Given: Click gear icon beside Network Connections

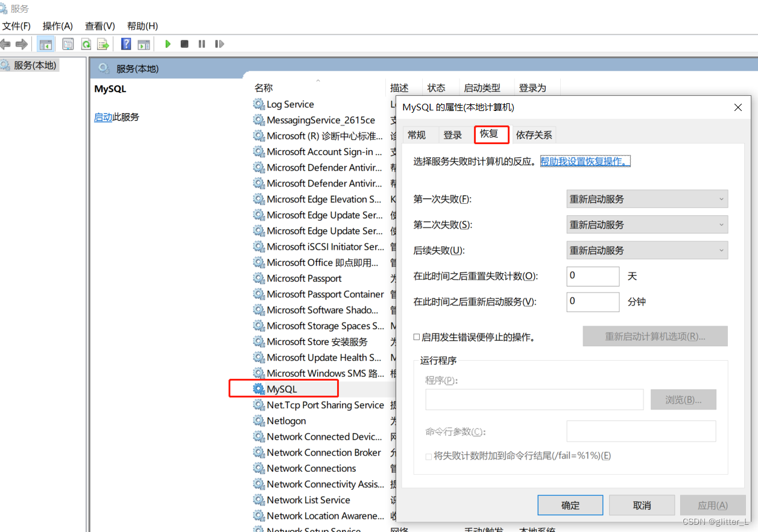Looking at the screenshot, I should pyautogui.click(x=259, y=468).
